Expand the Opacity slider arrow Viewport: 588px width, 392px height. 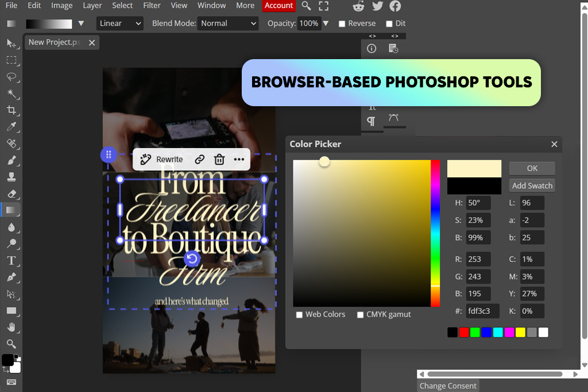[x=326, y=23]
